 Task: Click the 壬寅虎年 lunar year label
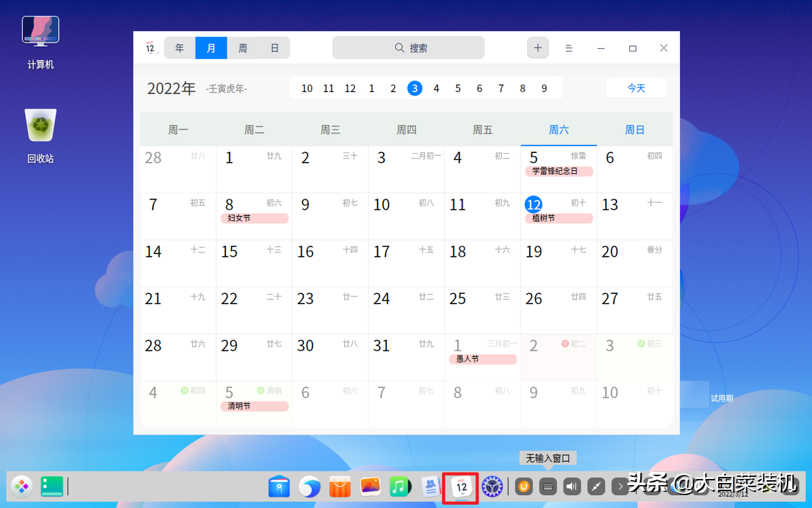(227, 89)
